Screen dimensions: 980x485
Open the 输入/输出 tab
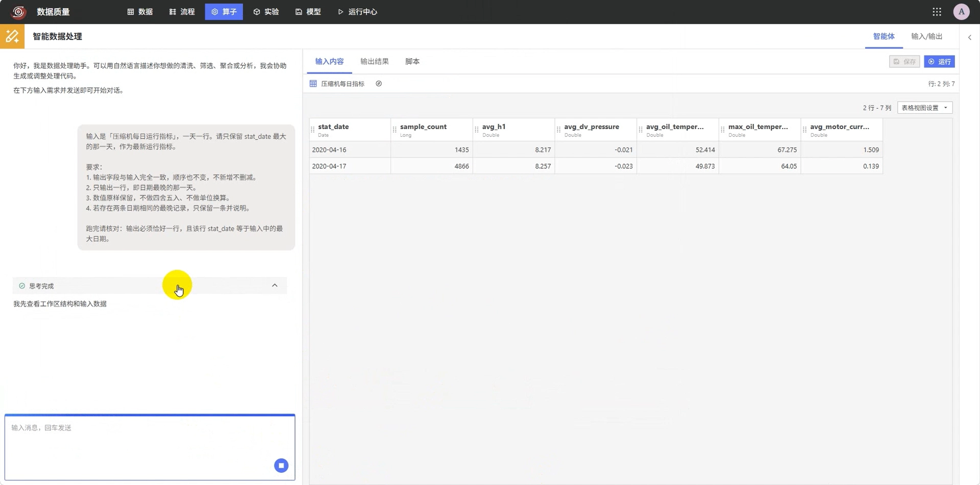[926, 36]
